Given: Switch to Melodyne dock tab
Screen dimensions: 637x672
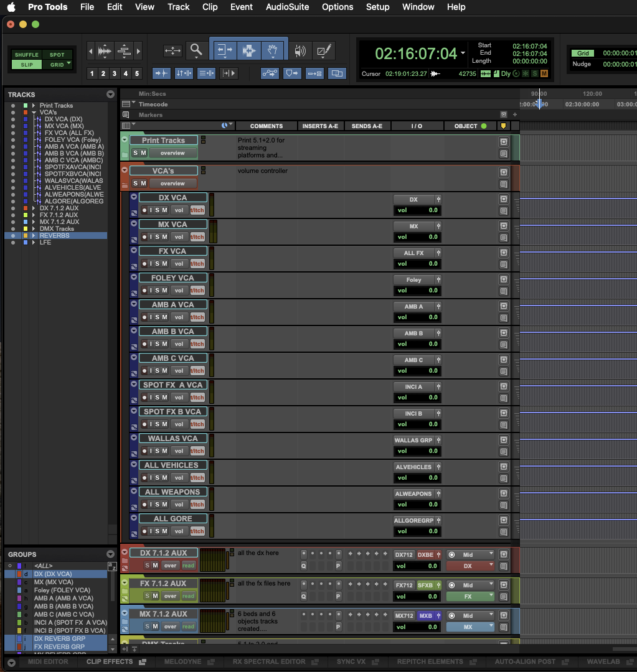Looking at the screenshot, I should click(182, 661).
